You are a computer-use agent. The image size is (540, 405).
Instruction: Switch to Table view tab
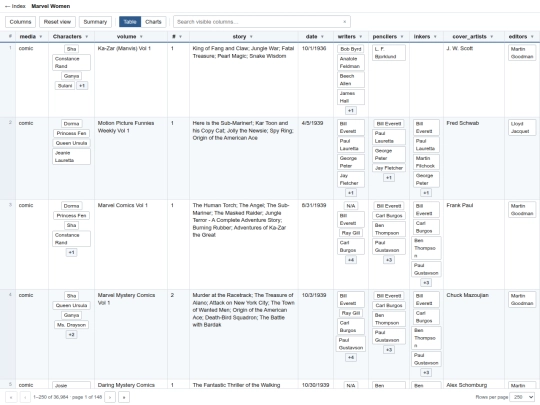pyautogui.click(x=130, y=22)
